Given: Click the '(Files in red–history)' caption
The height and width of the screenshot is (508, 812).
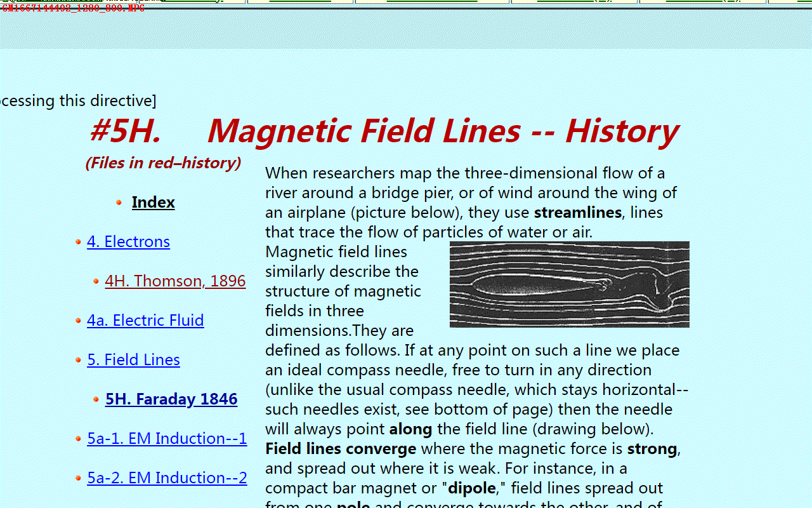Looking at the screenshot, I should coord(163,163).
